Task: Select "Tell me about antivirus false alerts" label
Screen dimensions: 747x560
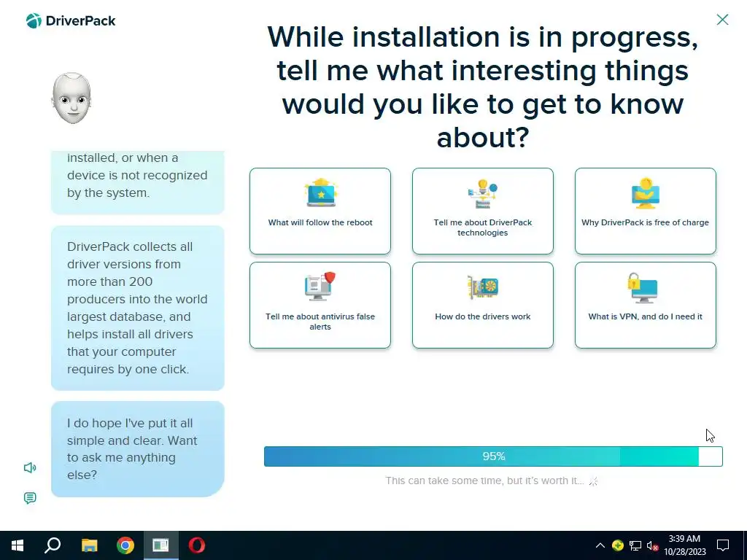Action: pyautogui.click(x=320, y=322)
